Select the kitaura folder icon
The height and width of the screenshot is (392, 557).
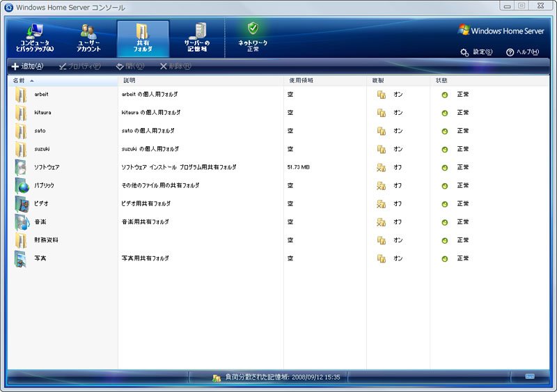21,113
